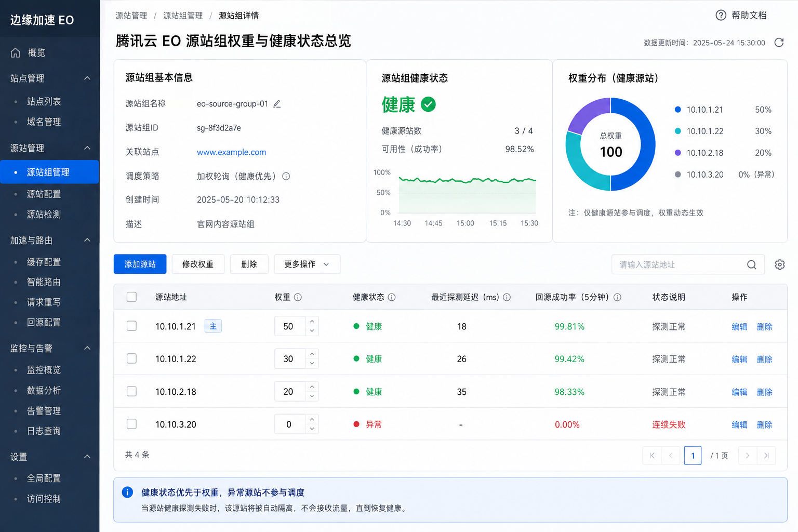
Task: Open table column settings gear
Action: point(780,264)
